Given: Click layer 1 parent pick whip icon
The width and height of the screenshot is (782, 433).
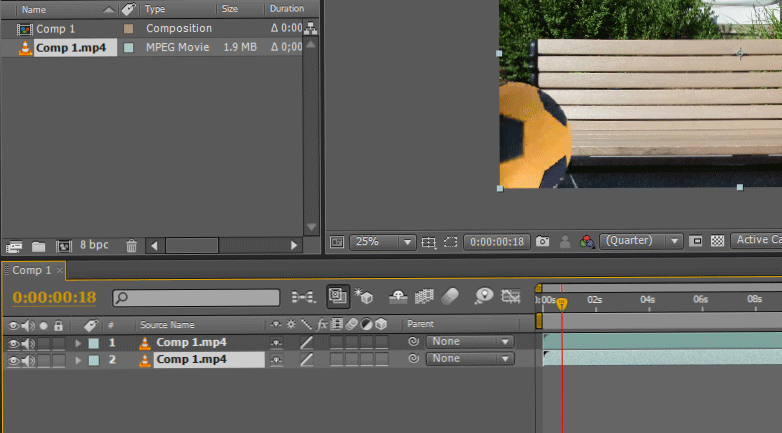Looking at the screenshot, I should click(x=413, y=342).
